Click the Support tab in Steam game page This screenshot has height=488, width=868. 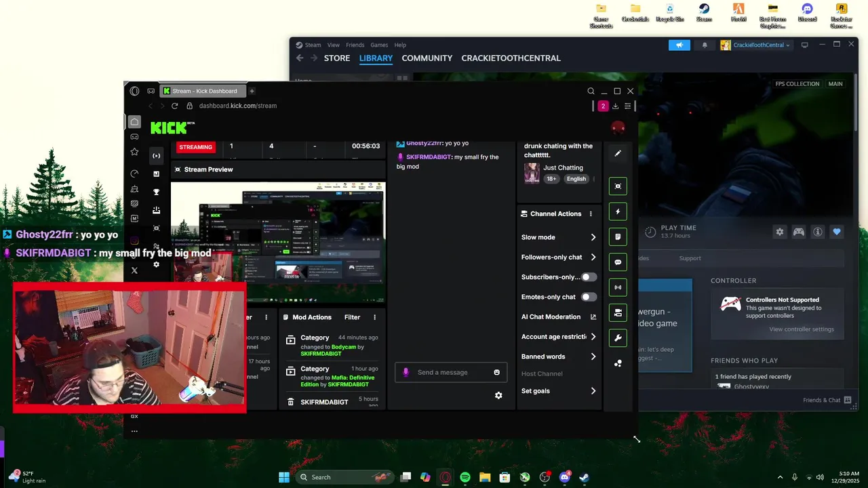tap(690, 258)
